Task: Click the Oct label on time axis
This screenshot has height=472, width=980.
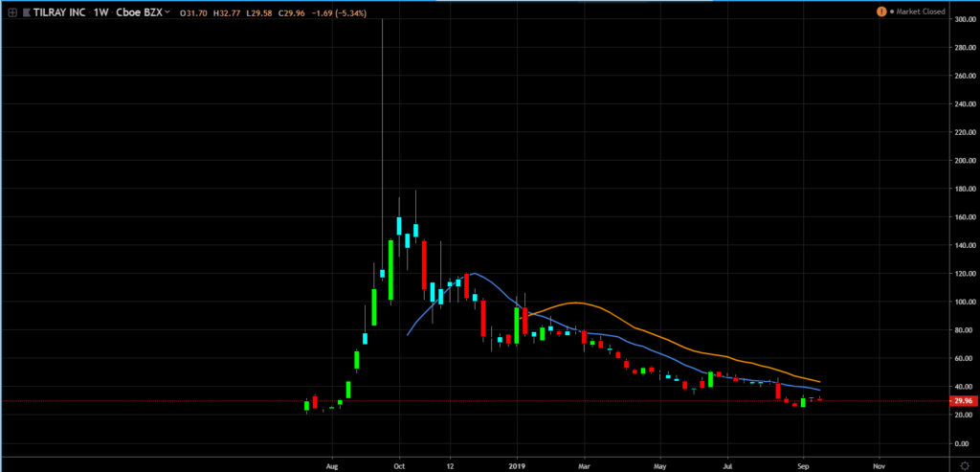Action: 399,465
